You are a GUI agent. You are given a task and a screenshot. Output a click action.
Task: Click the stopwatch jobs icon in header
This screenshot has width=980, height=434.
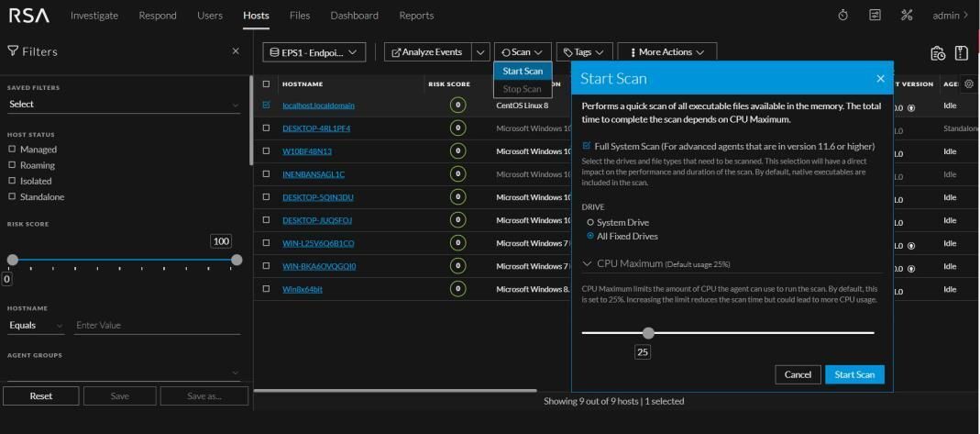coord(843,15)
